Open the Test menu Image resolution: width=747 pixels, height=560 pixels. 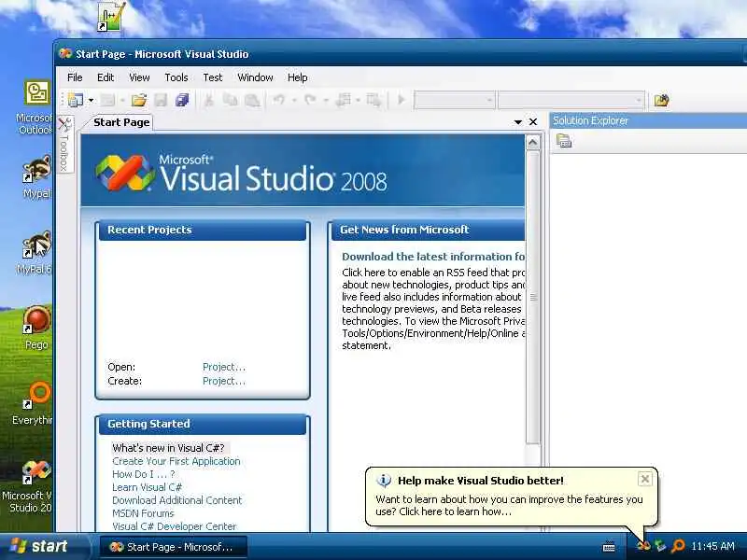(x=213, y=77)
